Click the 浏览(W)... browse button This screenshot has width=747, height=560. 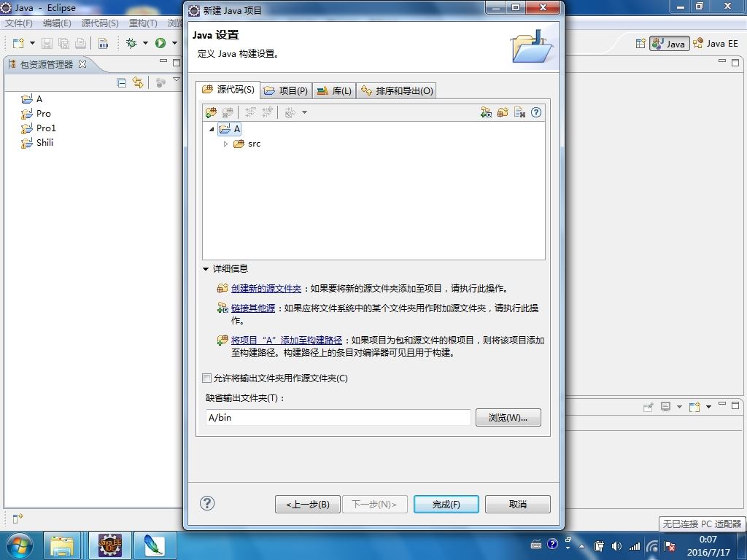(508, 418)
